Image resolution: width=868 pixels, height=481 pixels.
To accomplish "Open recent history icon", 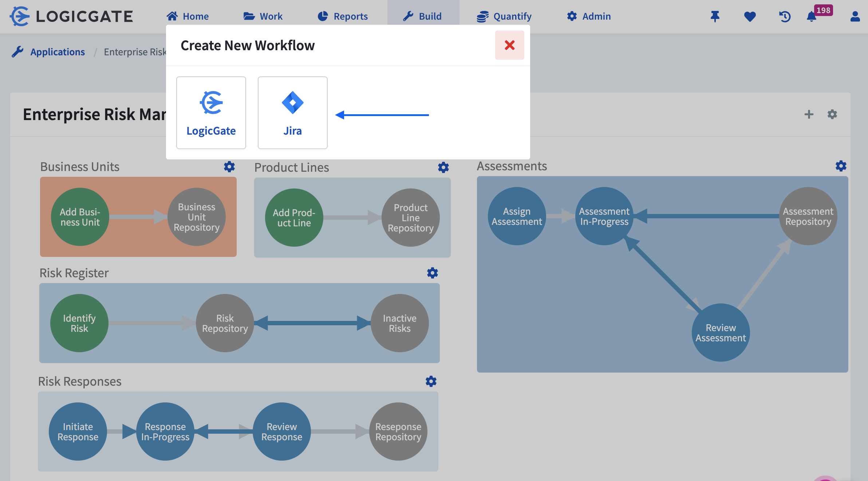I will (785, 16).
